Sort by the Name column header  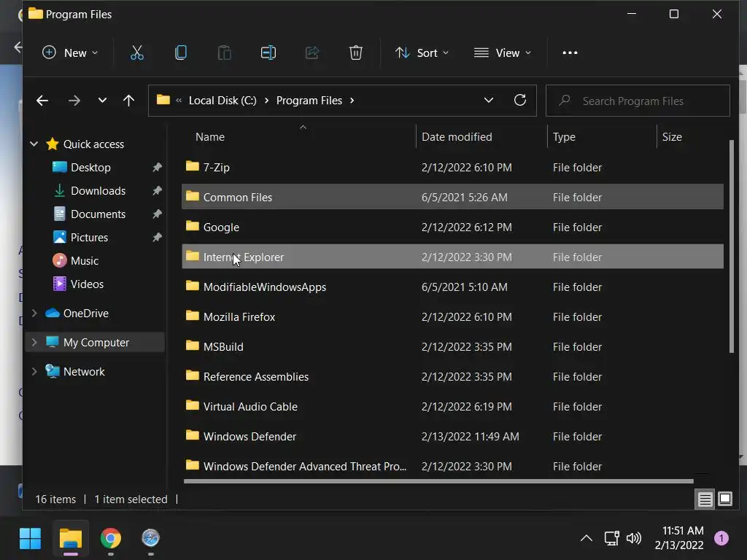coord(210,136)
